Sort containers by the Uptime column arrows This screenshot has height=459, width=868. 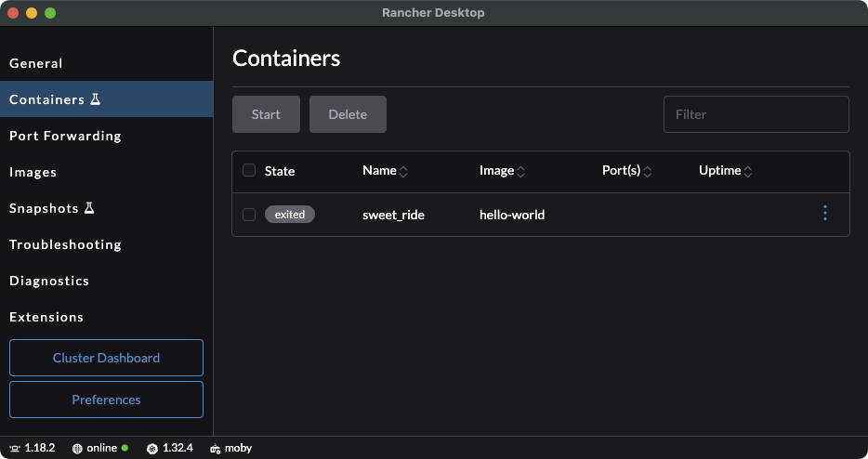coord(748,172)
